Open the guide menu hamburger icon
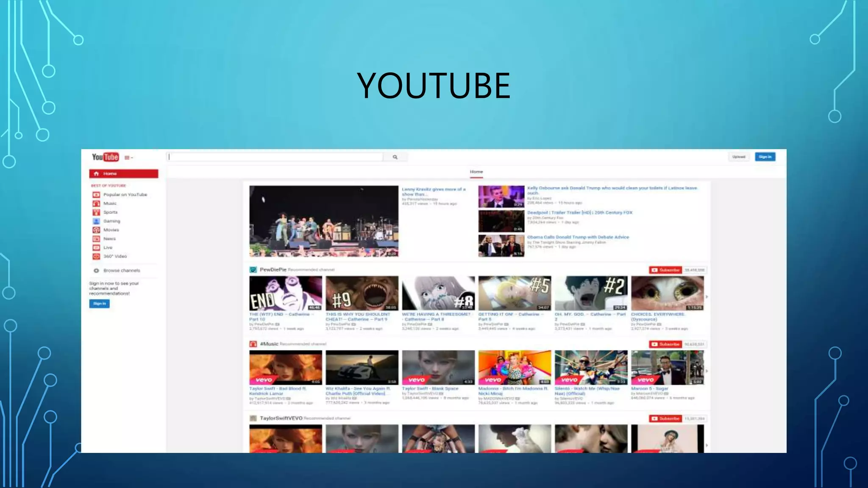Image resolution: width=868 pixels, height=488 pixels. [128, 158]
